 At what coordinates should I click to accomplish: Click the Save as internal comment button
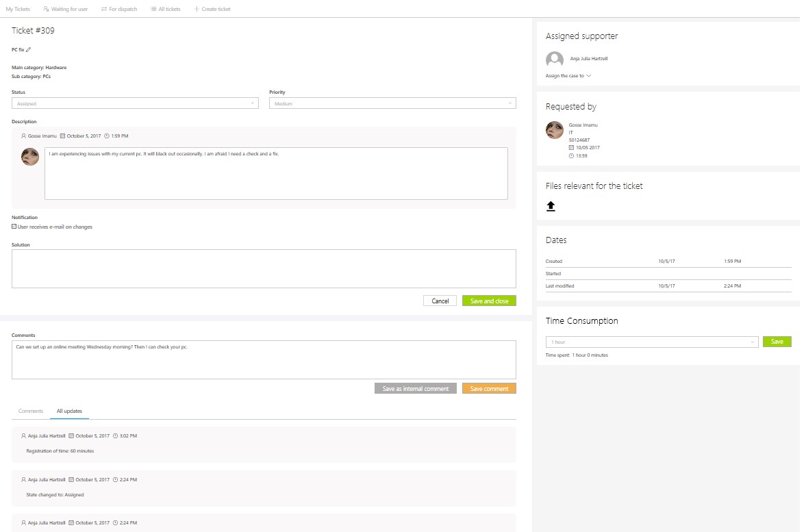coord(416,388)
